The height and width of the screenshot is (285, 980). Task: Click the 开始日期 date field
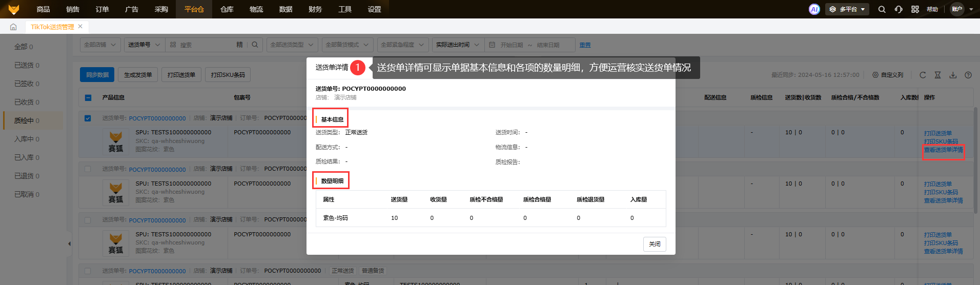point(512,45)
